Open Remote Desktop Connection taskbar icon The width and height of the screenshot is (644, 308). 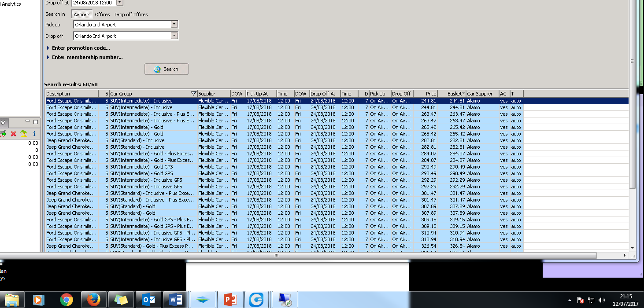[285, 300]
